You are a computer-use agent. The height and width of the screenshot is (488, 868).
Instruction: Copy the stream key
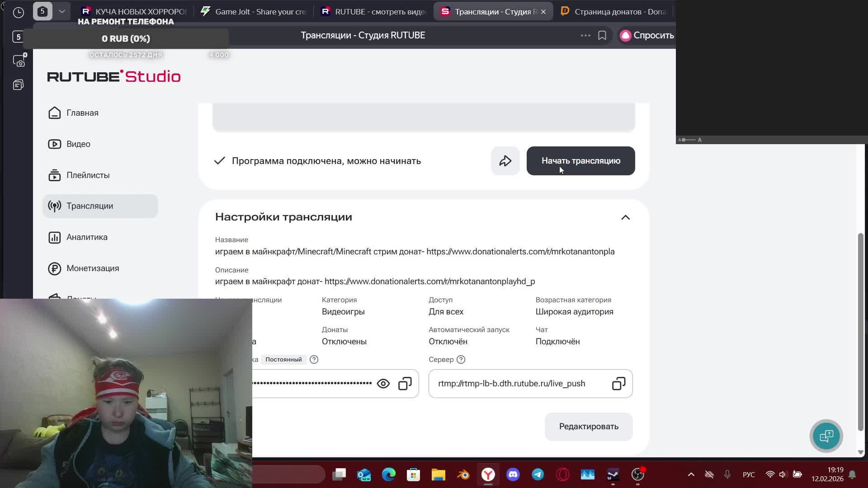(405, 384)
